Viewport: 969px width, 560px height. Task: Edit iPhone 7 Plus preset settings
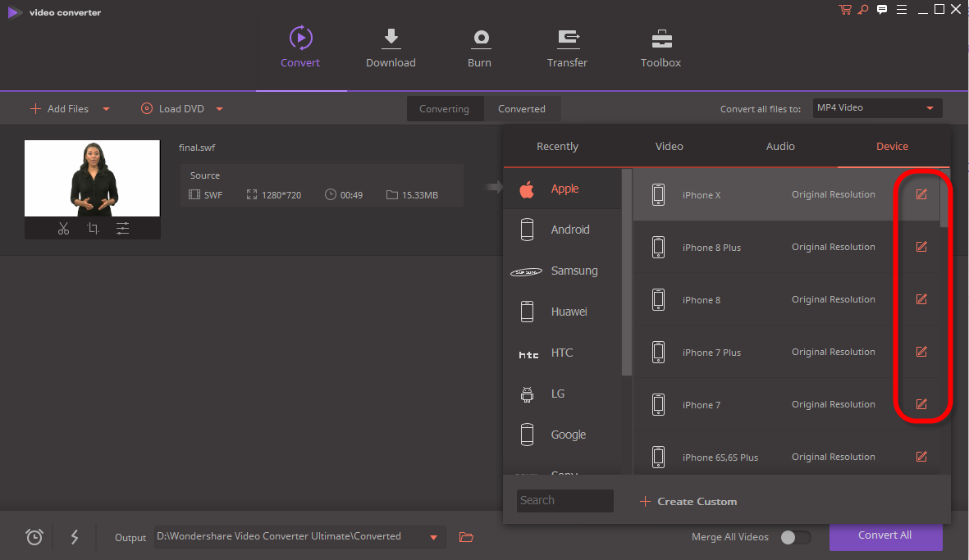921,352
